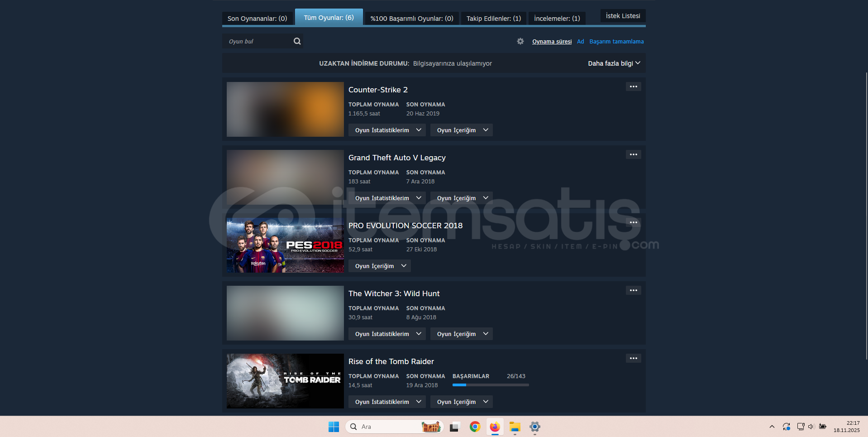Screen dimensions: 868x437
Task: Expand Oyun İstatistiklerim for Grand Theft Auto V Legacy
Action: pyautogui.click(x=387, y=198)
